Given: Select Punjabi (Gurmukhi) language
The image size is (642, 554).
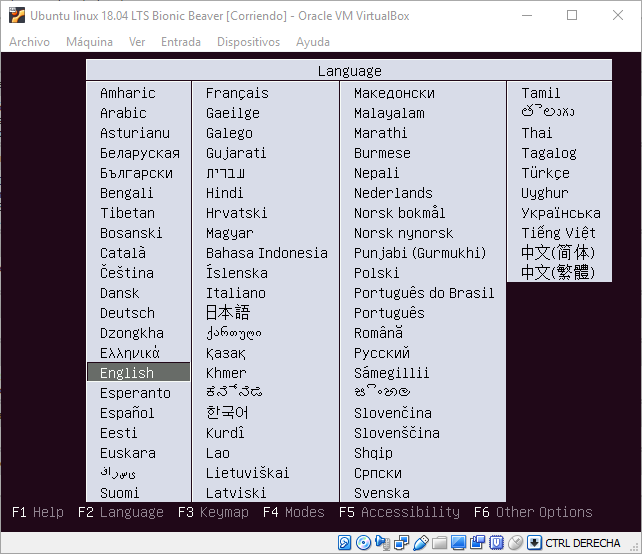Looking at the screenshot, I should point(420,253).
